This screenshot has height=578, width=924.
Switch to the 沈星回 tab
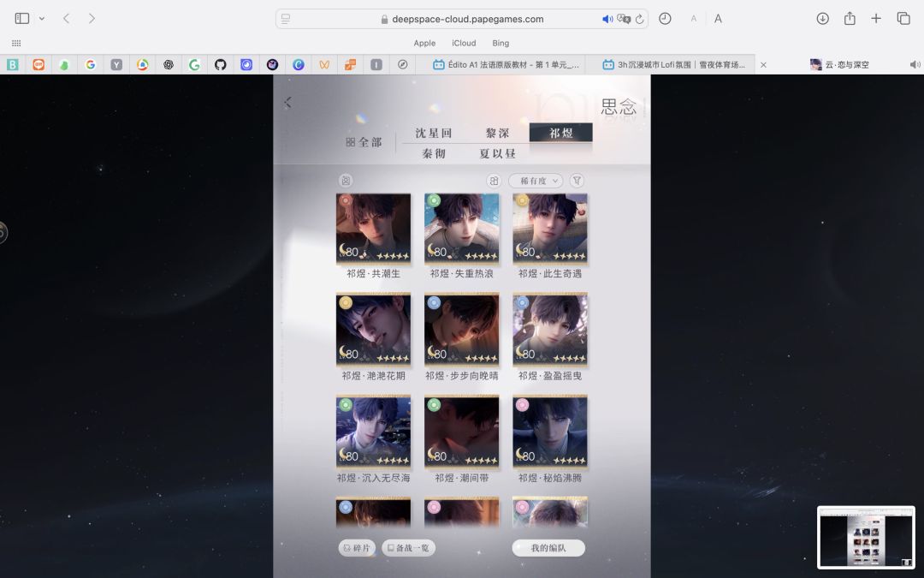[433, 134]
